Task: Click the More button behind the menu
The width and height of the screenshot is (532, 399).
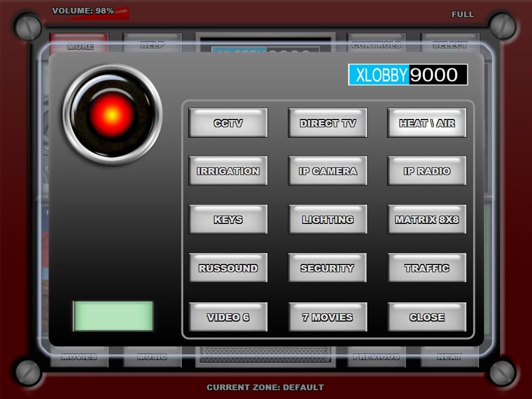Action: 79,43
